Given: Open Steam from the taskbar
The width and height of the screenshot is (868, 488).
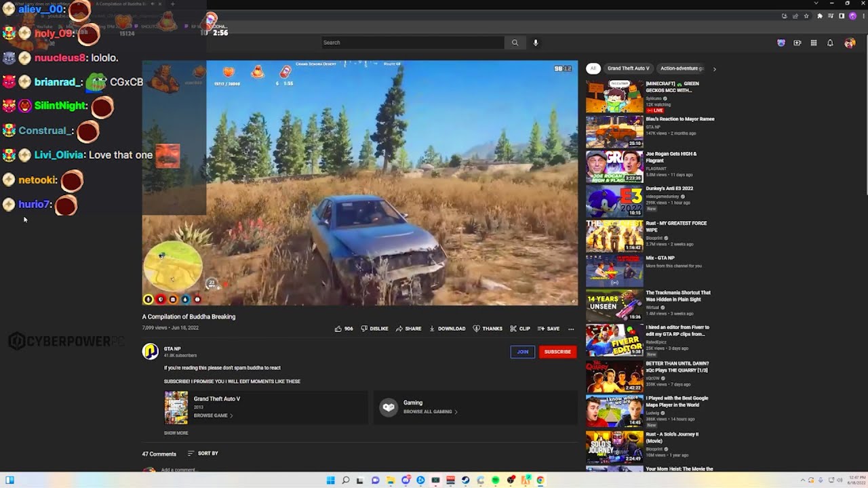Looking at the screenshot, I should click(x=465, y=481).
